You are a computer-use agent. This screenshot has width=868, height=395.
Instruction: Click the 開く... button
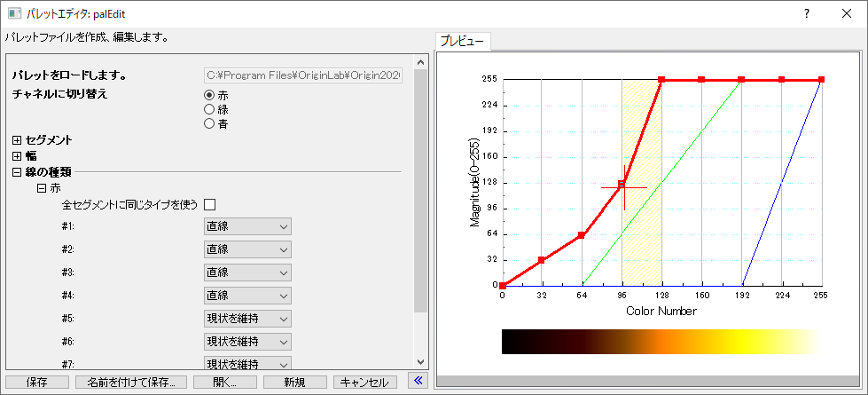click(224, 383)
